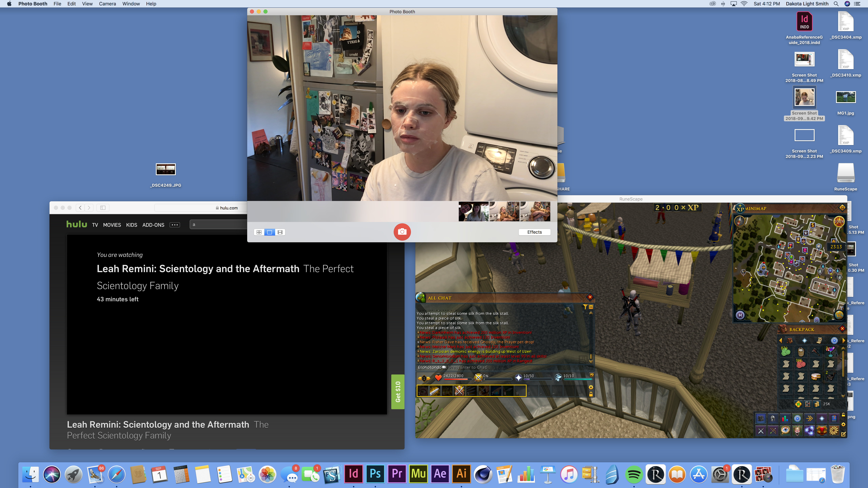Switch action bar with right arrow
This screenshot has height=488, width=868.
429,378
